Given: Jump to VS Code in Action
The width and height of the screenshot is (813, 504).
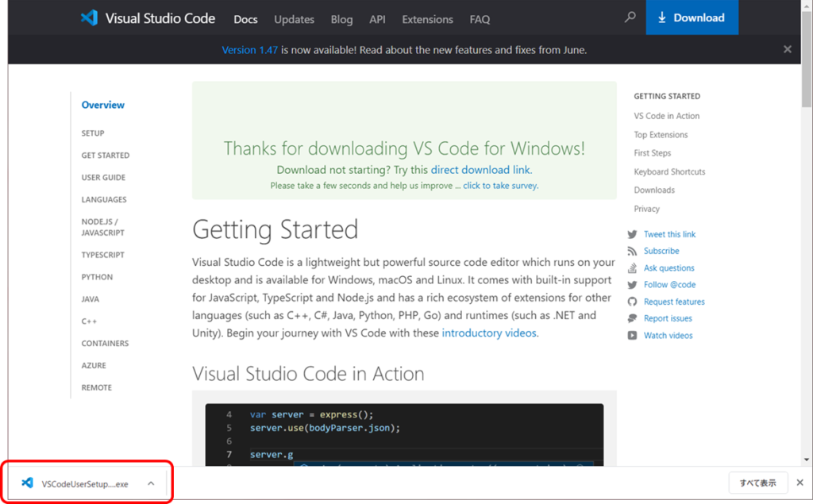Looking at the screenshot, I should [x=666, y=116].
